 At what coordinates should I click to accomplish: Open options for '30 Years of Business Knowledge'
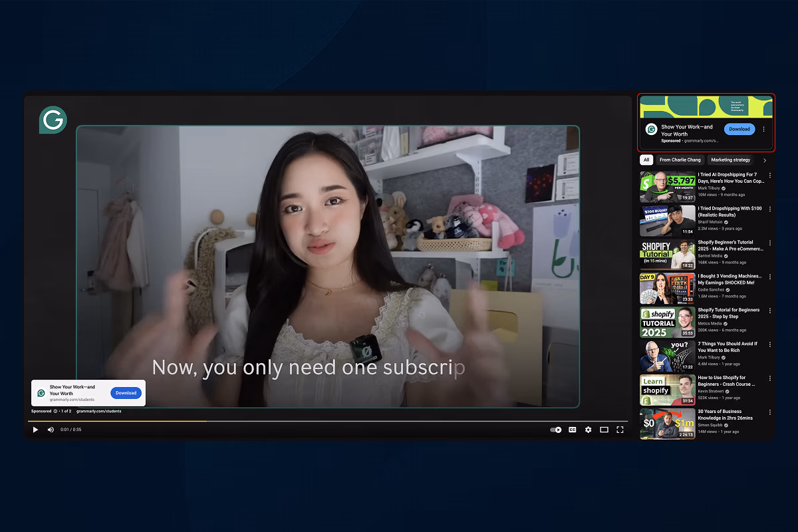click(x=770, y=412)
